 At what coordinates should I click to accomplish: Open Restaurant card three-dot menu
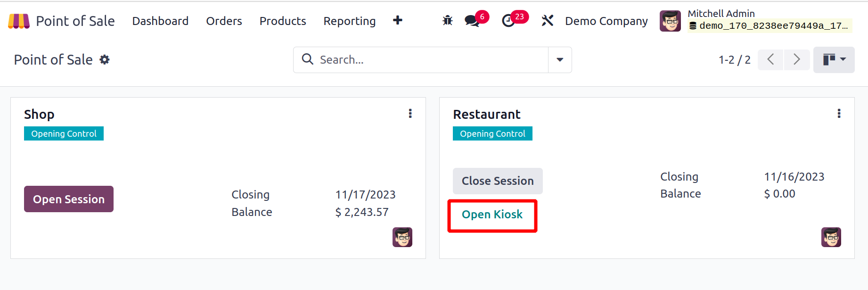839,114
